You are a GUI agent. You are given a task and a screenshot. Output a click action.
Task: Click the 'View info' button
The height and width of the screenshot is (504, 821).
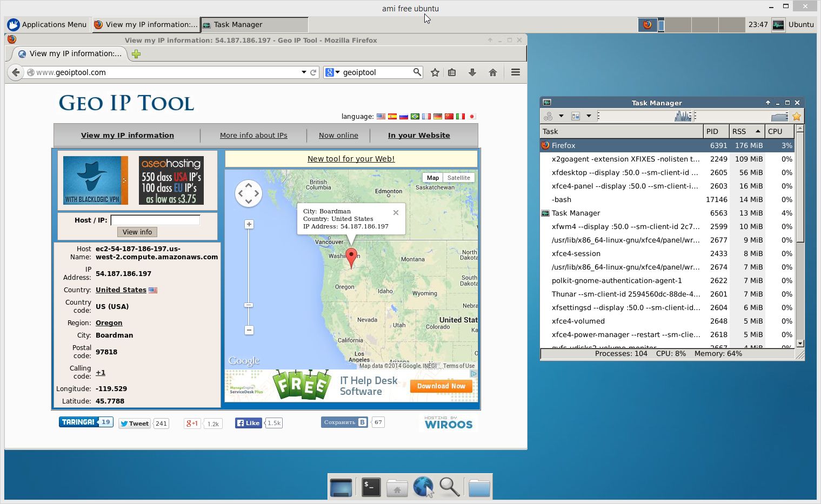coord(137,232)
